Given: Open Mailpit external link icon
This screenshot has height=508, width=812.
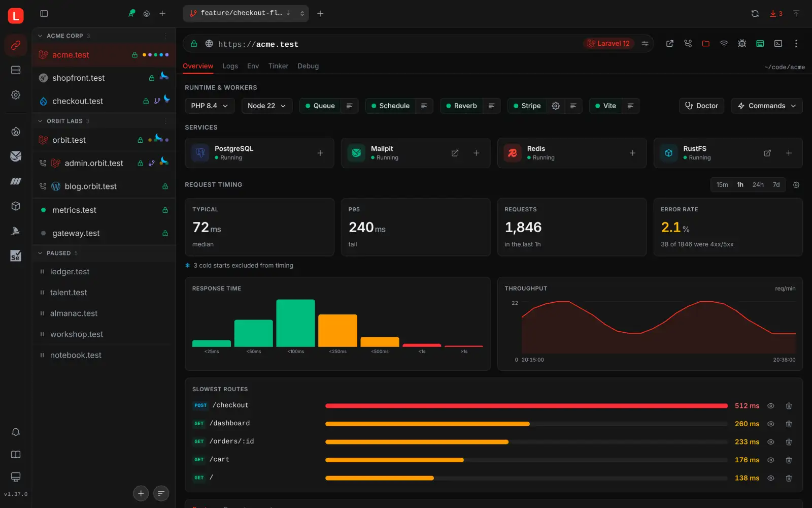Looking at the screenshot, I should [455, 153].
